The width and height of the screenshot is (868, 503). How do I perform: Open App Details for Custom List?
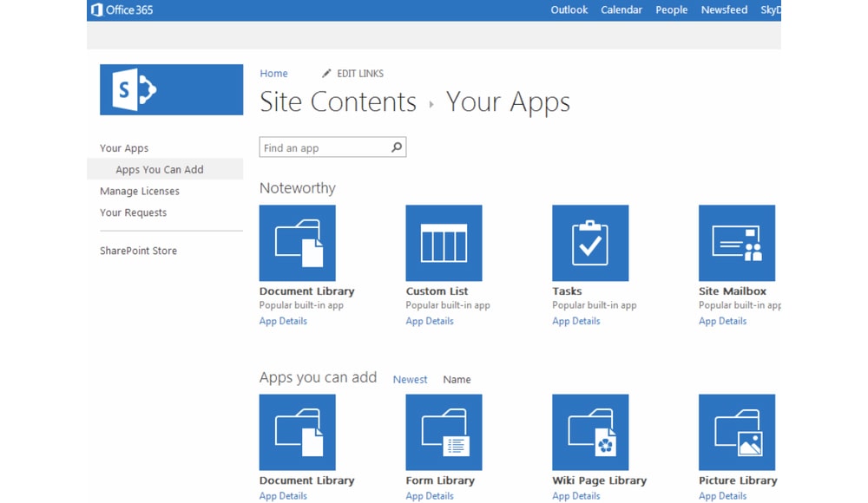click(430, 321)
